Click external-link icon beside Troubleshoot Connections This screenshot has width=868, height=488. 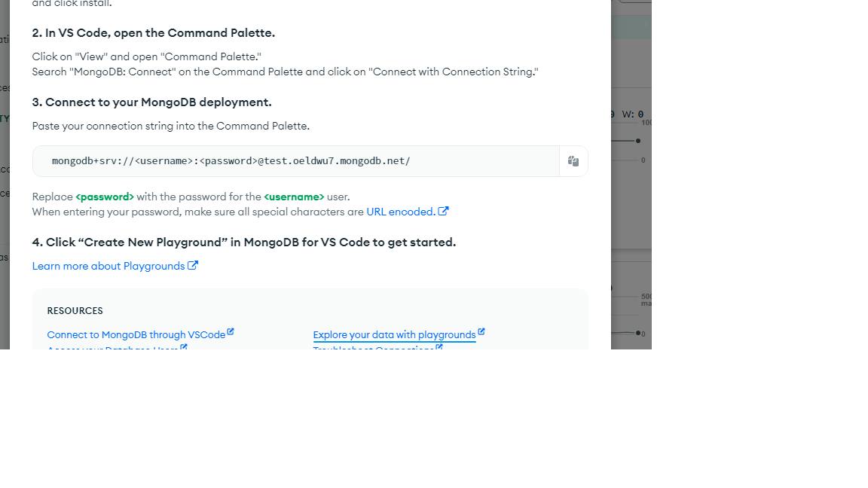pos(439,347)
